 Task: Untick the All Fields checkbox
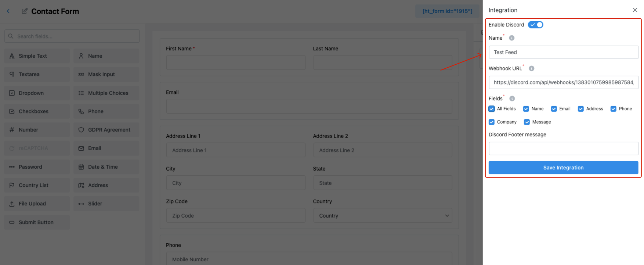pos(492,109)
